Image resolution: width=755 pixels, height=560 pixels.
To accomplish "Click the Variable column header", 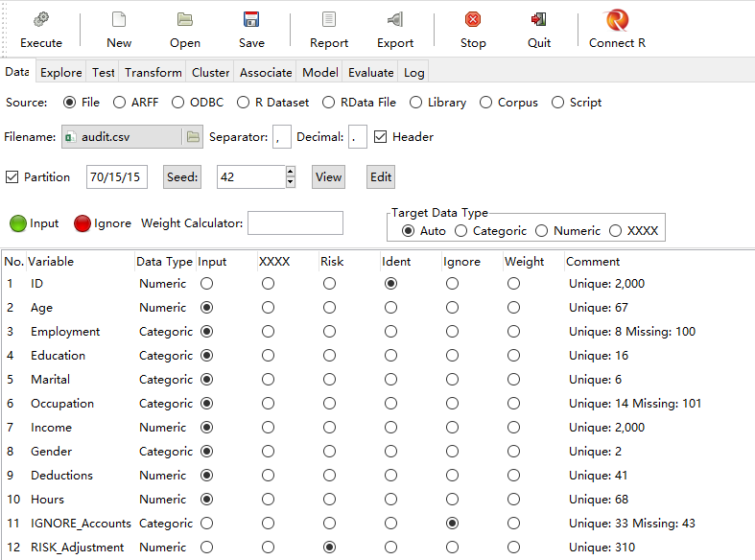I will tap(51, 262).
